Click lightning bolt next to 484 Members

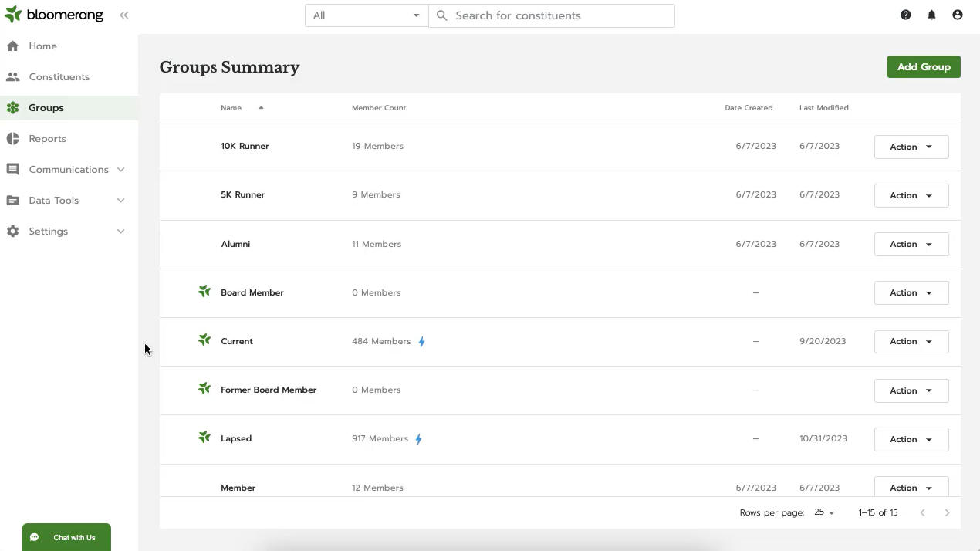pos(421,342)
